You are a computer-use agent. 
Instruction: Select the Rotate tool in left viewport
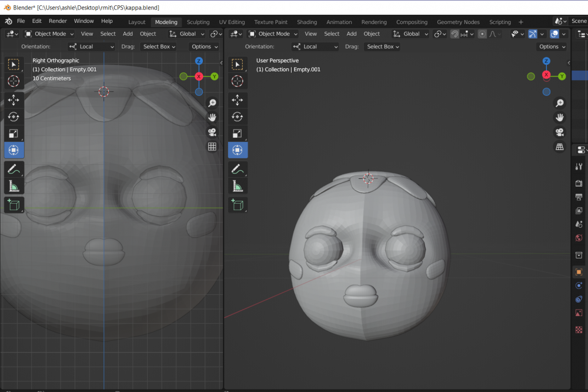tap(14, 117)
